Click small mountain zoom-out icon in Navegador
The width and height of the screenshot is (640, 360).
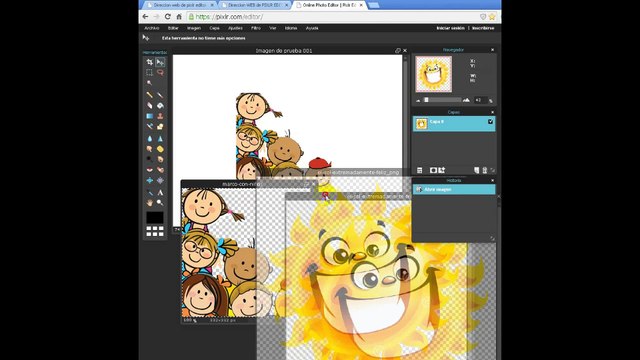[418, 100]
